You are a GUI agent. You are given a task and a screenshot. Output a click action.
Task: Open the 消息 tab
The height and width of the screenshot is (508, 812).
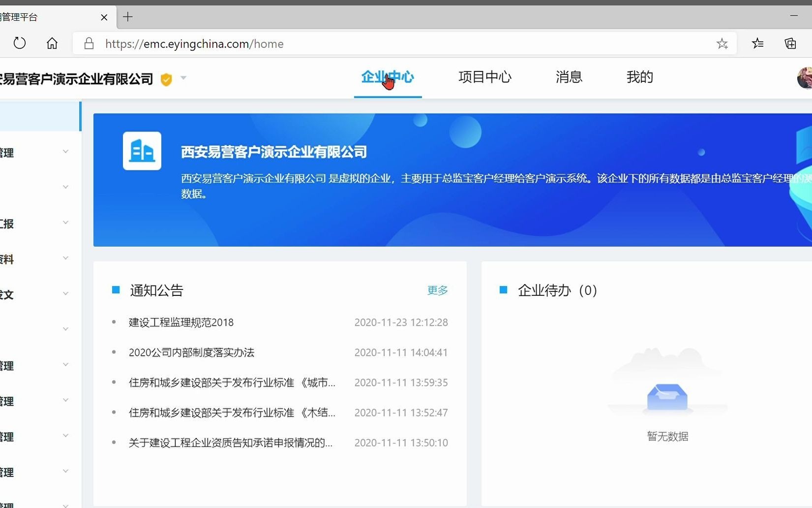coord(569,77)
